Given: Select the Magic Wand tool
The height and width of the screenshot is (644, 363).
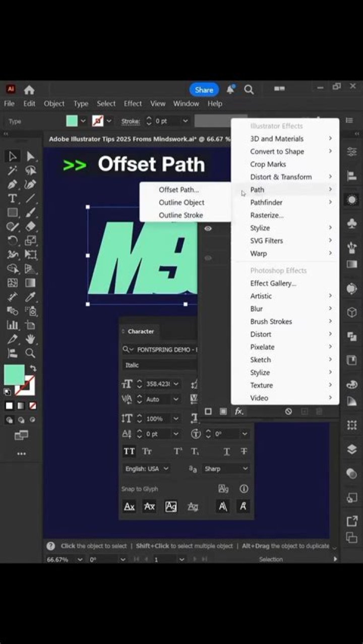Looking at the screenshot, I should [13, 170].
